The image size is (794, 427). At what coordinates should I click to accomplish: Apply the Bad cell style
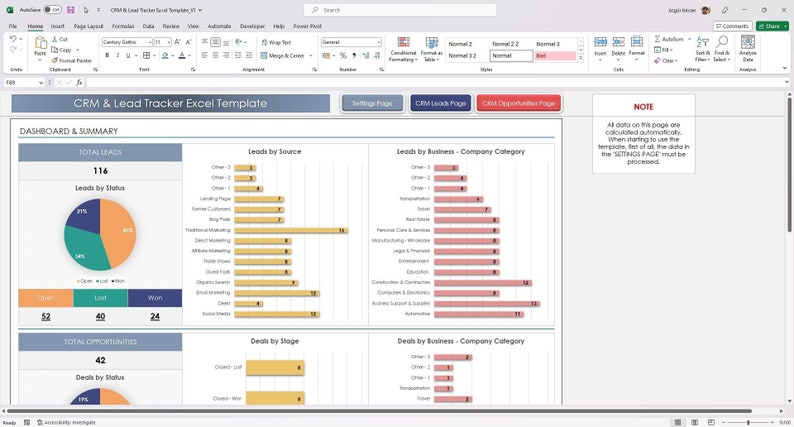coord(555,56)
